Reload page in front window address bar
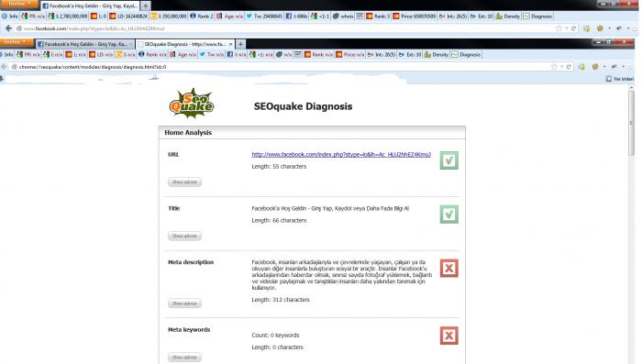The height and width of the screenshot is (364, 642). (x=569, y=67)
